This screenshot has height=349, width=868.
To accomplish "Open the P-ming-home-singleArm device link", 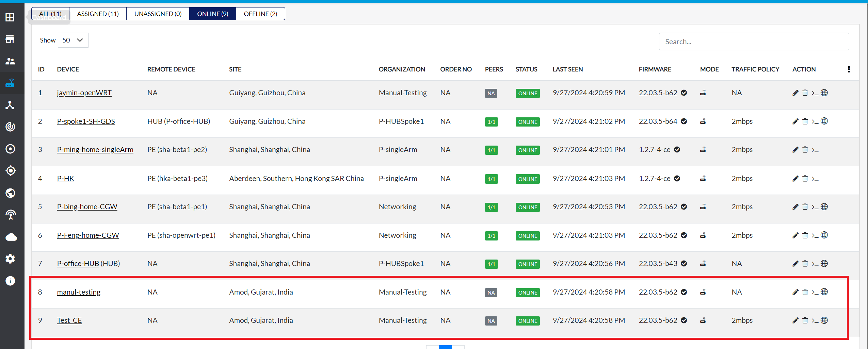I will click(95, 150).
